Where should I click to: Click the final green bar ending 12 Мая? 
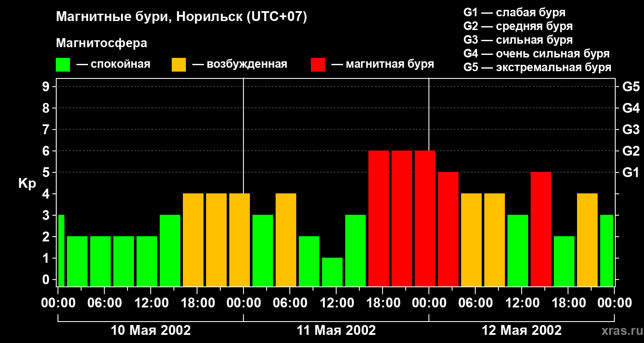(x=607, y=250)
